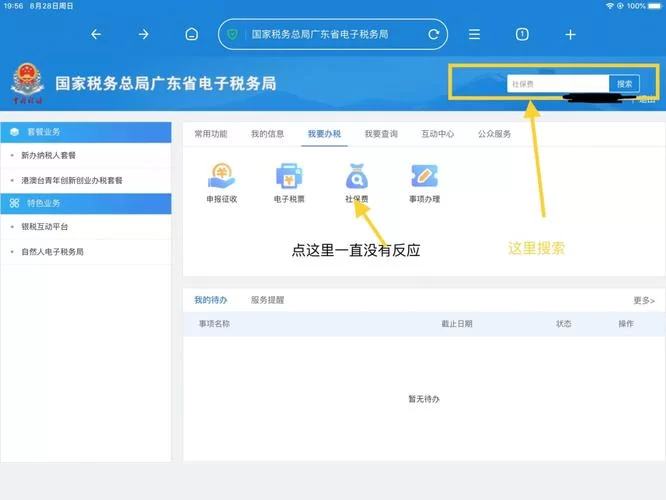Click the 更多> link
Viewport: 666px width, 500px height.
point(644,301)
